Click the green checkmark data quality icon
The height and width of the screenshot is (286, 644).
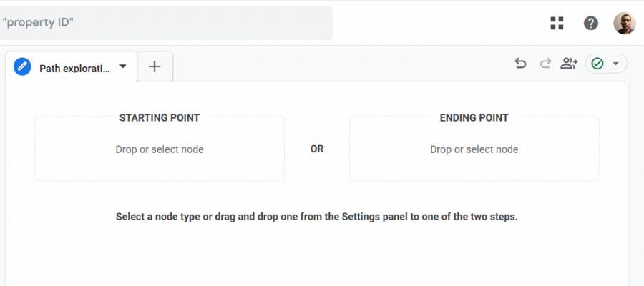[597, 64]
